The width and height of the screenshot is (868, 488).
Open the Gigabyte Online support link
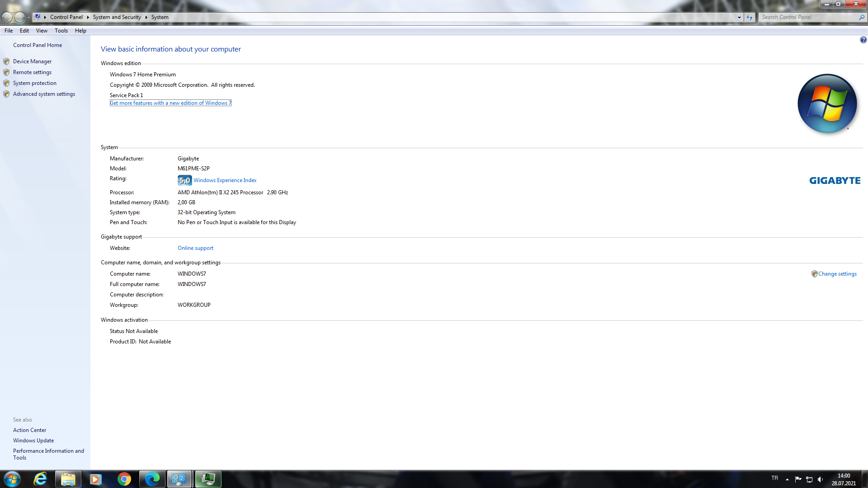coord(195,248)
